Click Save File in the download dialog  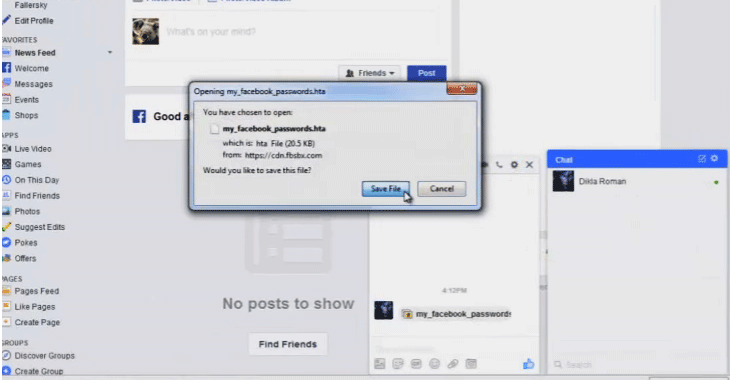tap(385, 189)
